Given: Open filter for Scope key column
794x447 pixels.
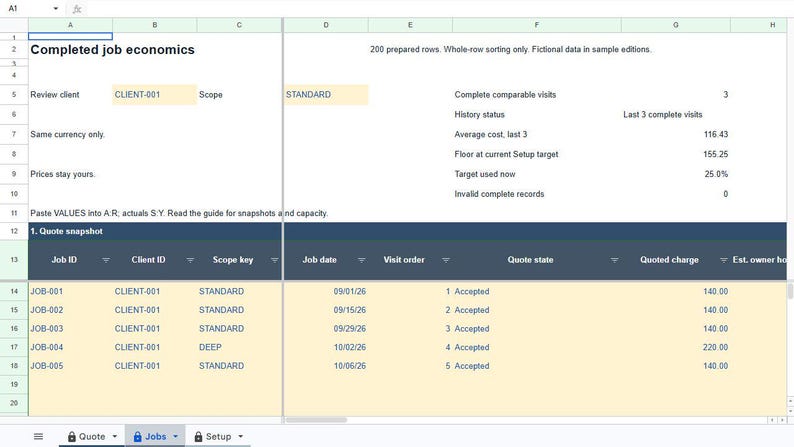Looking at the screenshot, I should point(274,260).
